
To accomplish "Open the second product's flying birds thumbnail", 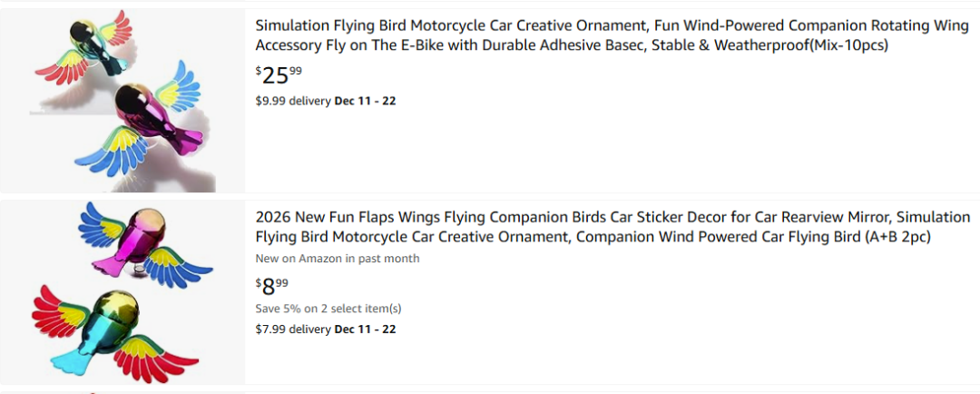I will coord(122,292).
